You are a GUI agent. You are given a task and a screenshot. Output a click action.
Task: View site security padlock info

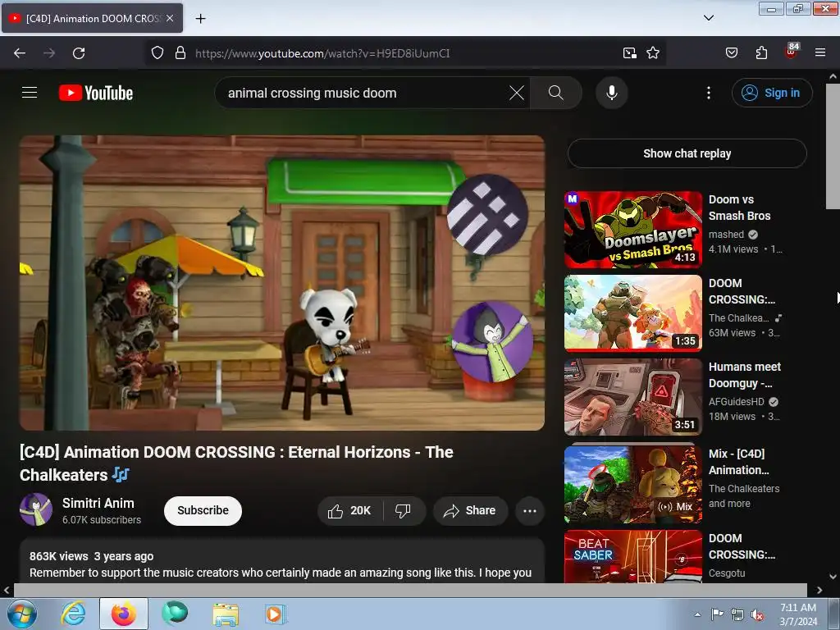click(180, 53)
